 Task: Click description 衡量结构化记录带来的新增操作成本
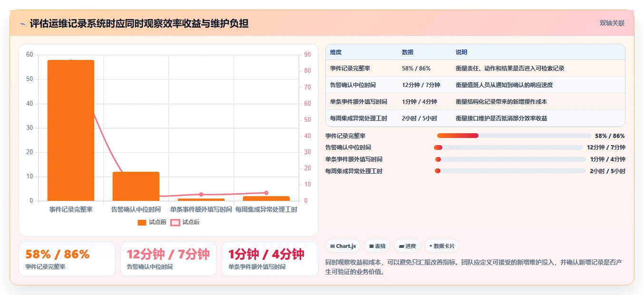[x=501, y=102]
